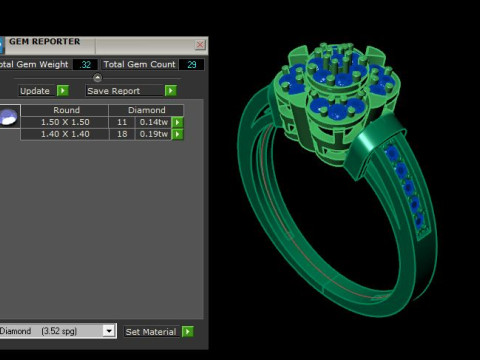Click the green arrow on the 0.14tw row

(177, 122)
